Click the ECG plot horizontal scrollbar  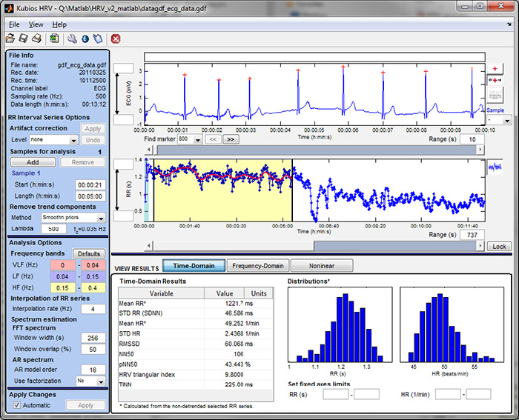tap(311, 150)
